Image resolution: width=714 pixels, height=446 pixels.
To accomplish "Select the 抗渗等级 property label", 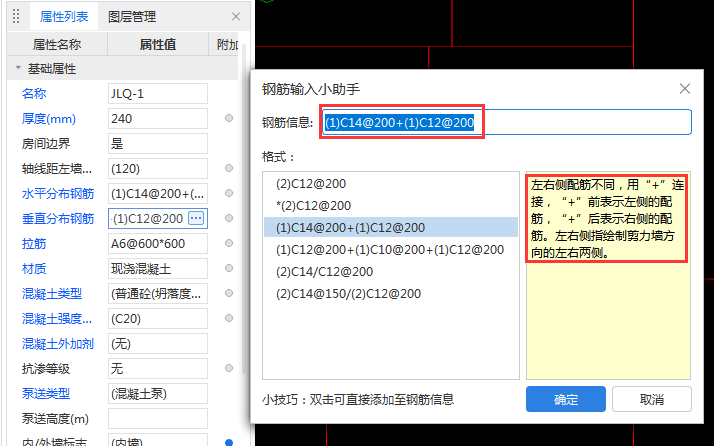I will tap(46, 369).
